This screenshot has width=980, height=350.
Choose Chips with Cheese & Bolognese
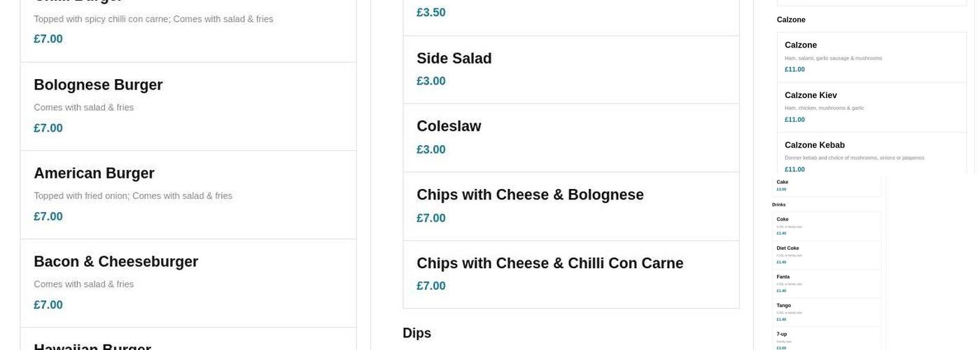click(530, 195)
